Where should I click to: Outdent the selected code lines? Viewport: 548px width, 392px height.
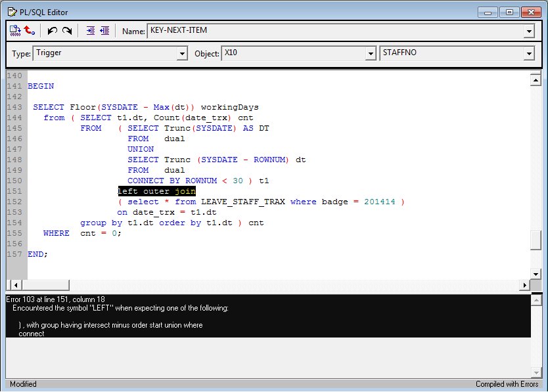104,30
